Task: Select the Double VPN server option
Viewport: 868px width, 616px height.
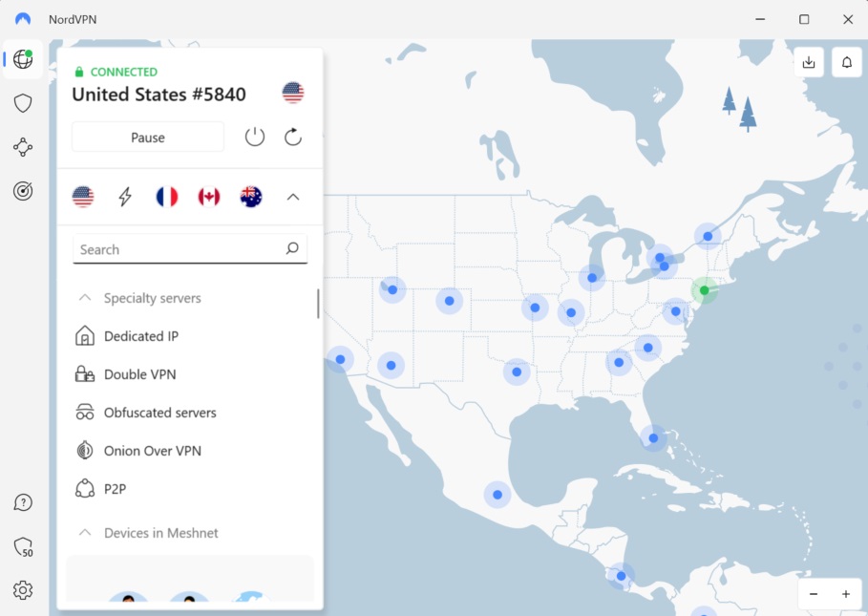Action: coord(139,374)
